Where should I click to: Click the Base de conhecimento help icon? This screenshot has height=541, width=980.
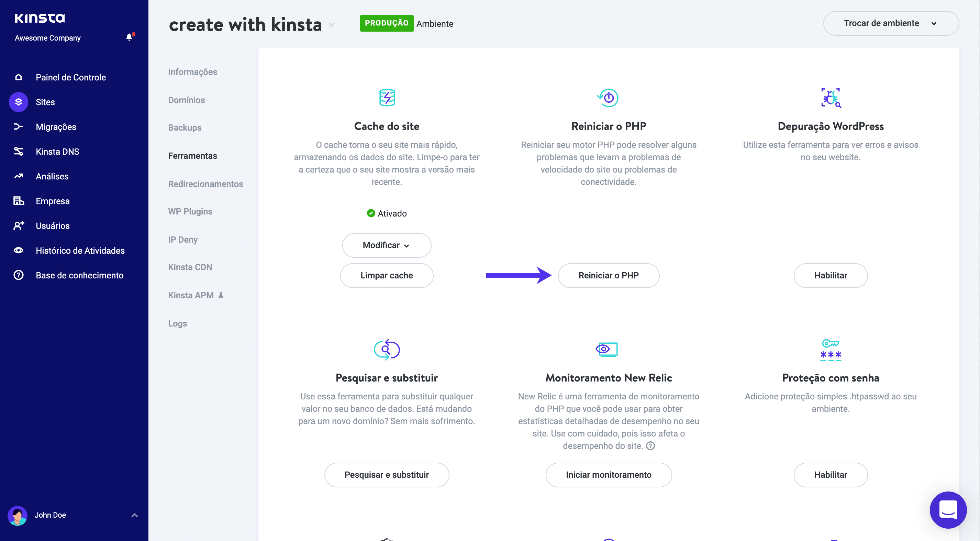click(19, 275)
